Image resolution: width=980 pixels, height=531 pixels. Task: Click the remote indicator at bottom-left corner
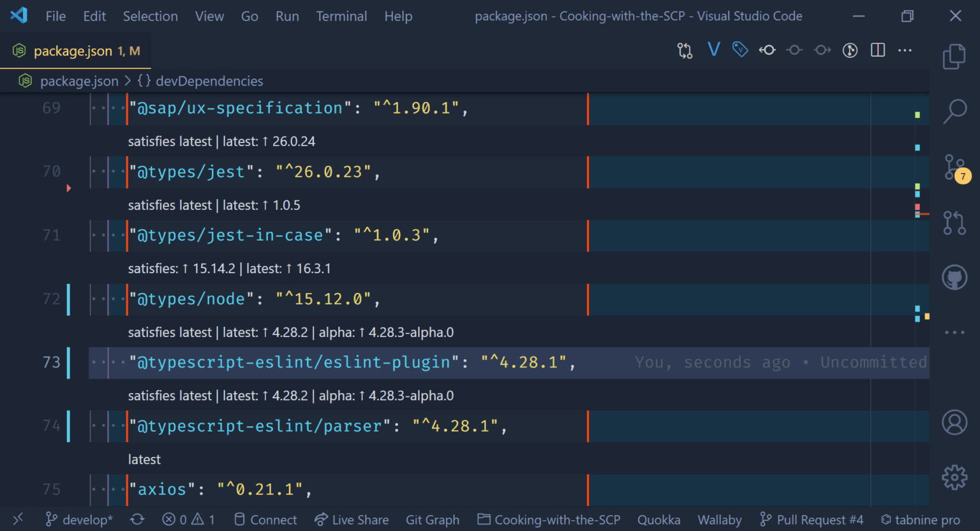(x=17, y=520)
